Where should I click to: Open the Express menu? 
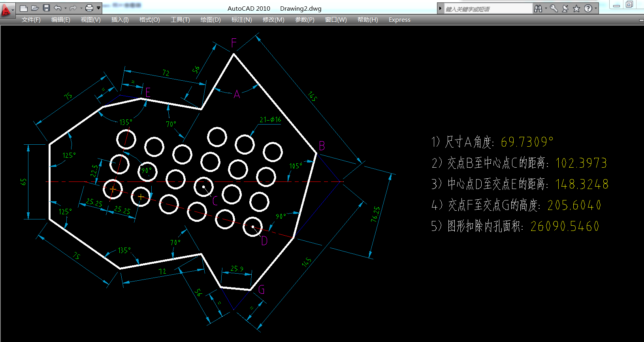[399, 20]
